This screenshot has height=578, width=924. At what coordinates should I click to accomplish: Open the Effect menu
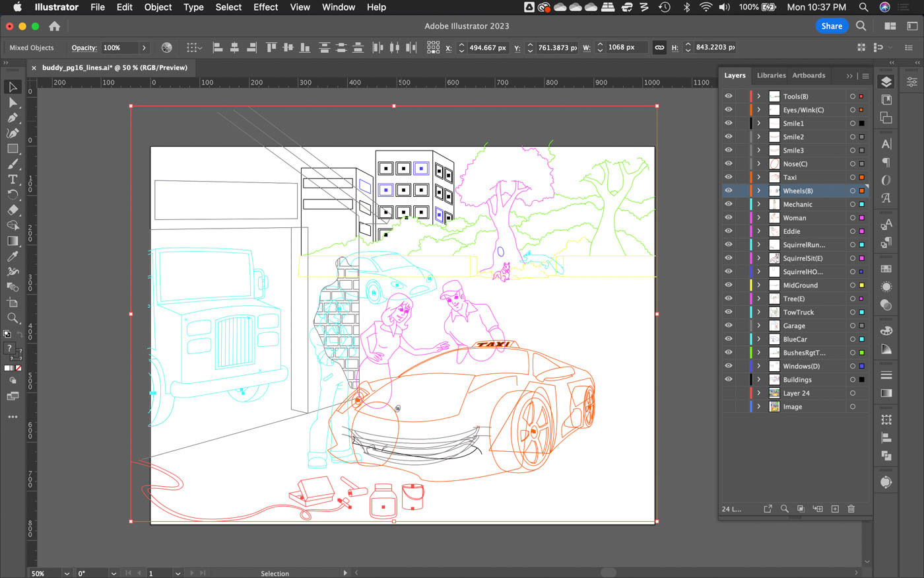coord(265,7)
